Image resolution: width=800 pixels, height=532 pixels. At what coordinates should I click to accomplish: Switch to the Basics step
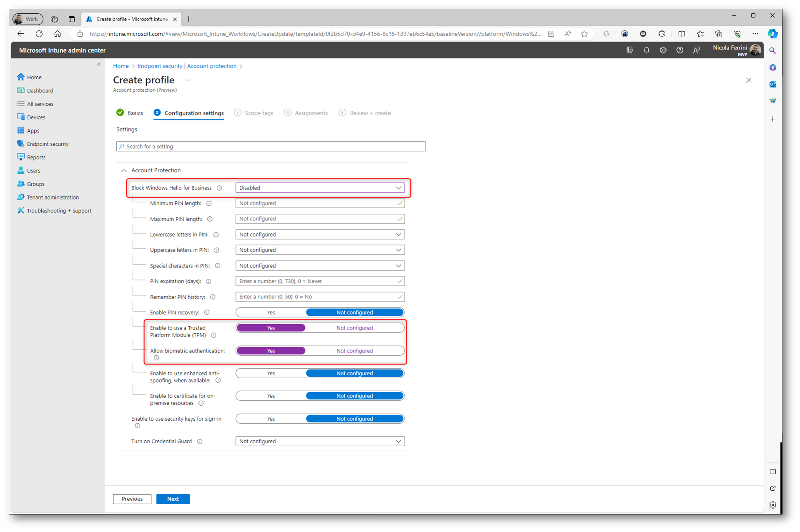[130, 113]
